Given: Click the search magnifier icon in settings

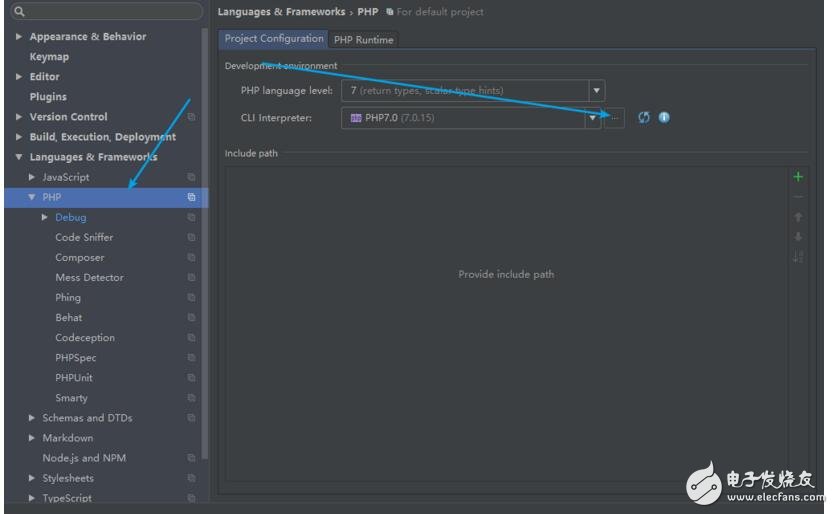Looking at the screenshot, I should [x=19, y=12].
